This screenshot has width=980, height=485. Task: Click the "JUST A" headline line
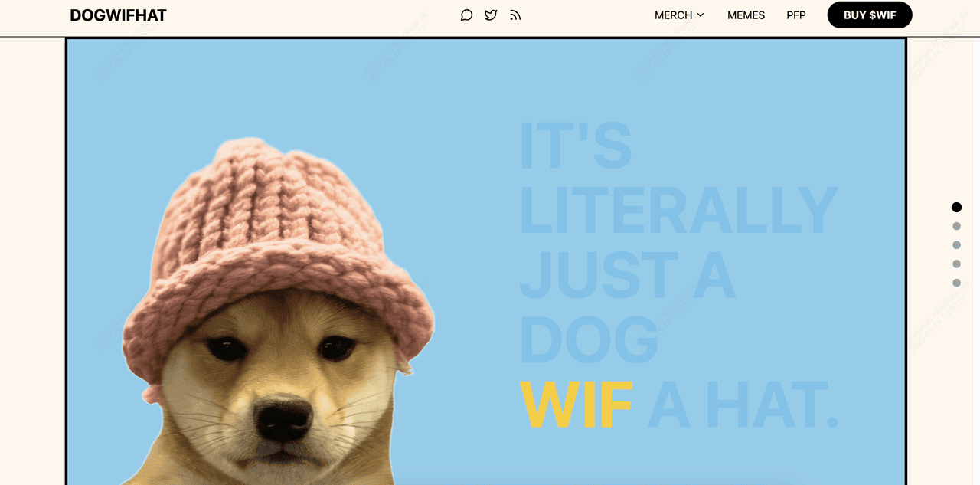pos(628,275)
